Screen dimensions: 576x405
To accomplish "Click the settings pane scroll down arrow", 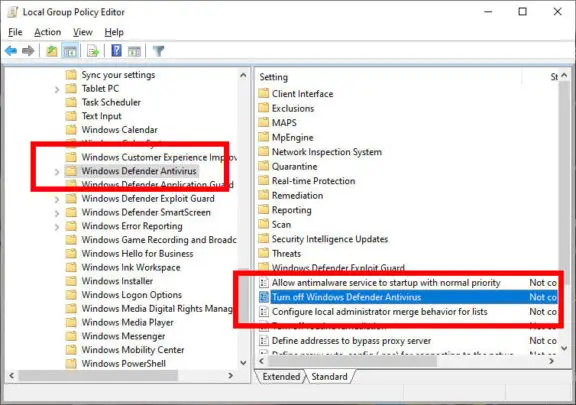I will click(565, 348).
